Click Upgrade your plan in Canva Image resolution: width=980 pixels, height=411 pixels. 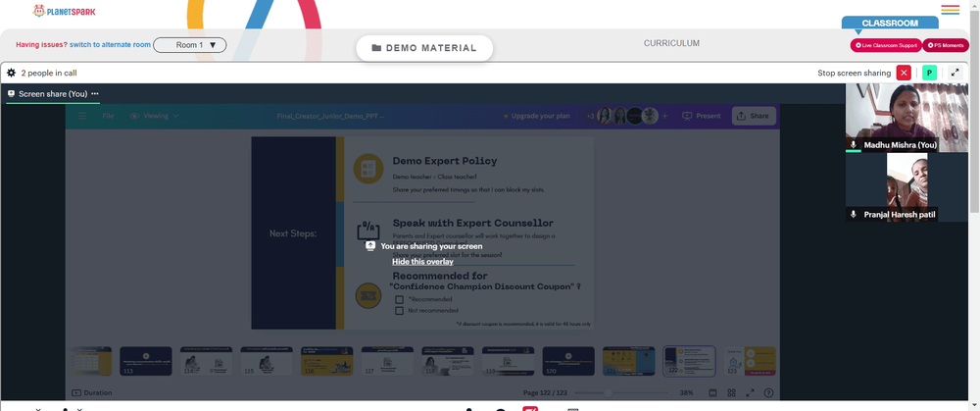pos(536,116)
